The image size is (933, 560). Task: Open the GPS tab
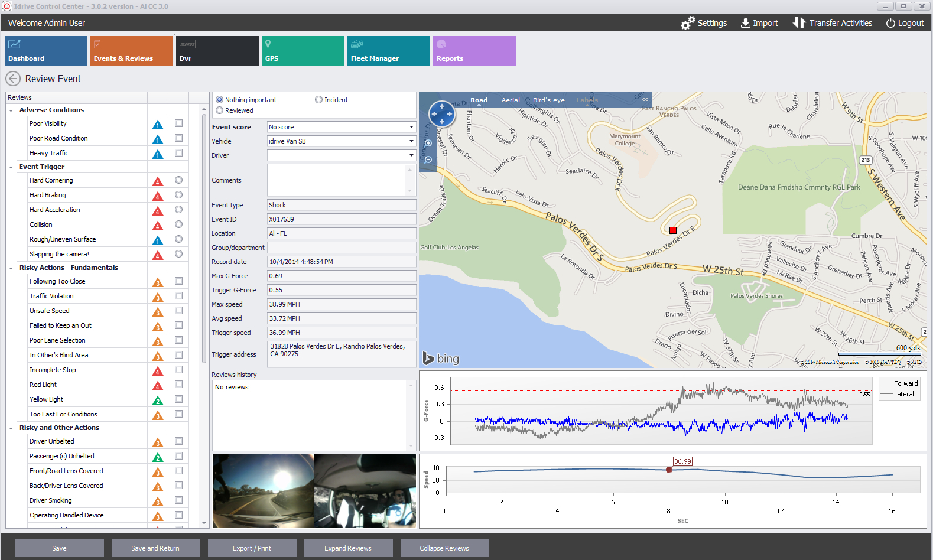pos(303,51)
